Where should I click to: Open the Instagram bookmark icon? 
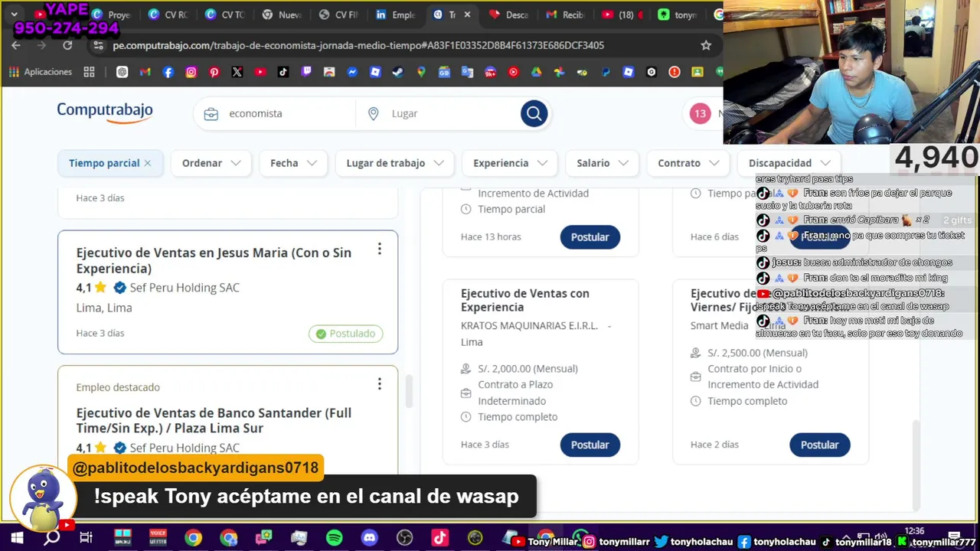click(191, 72)
